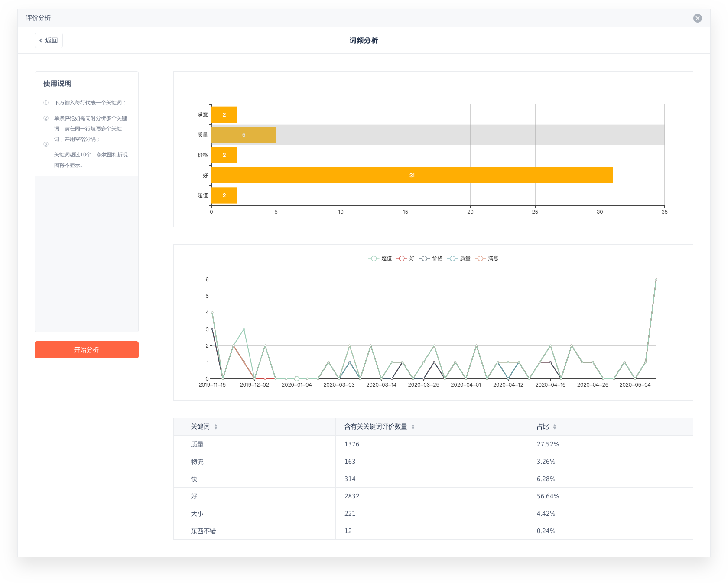This screenshot has width=728, height=583.
Task: Click the 词频分析 page title
Action: 364,41
